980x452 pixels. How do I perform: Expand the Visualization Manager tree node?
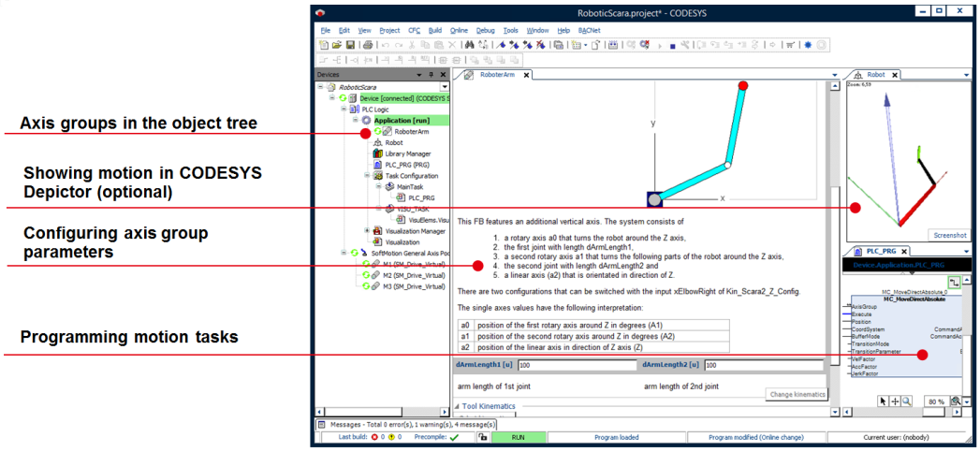click(x=367, y=230)
